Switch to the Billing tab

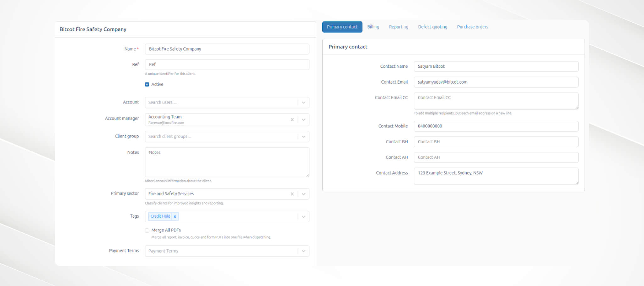pos(373,27)
